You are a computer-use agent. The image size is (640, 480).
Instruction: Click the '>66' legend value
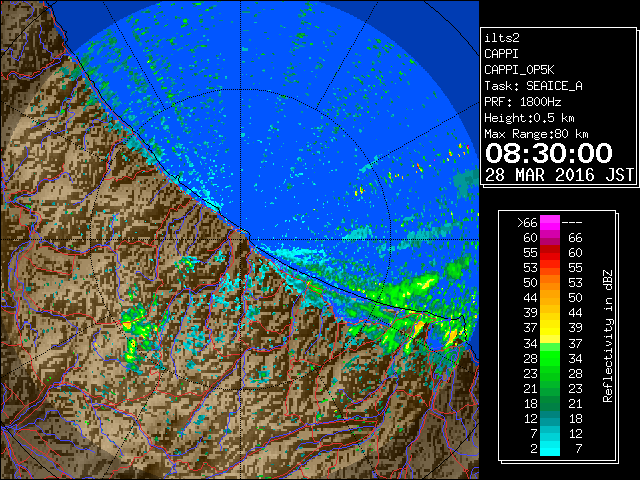[527, 223]
